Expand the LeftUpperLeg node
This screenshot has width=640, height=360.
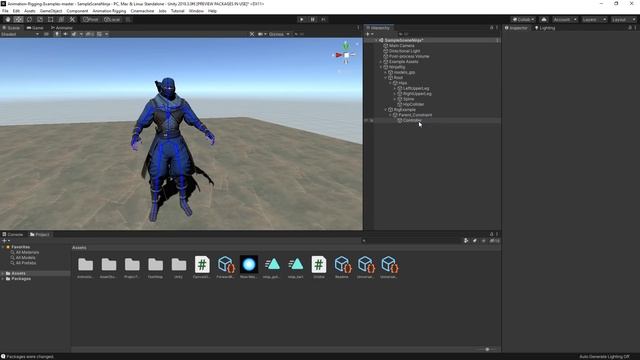pos(394,88)
